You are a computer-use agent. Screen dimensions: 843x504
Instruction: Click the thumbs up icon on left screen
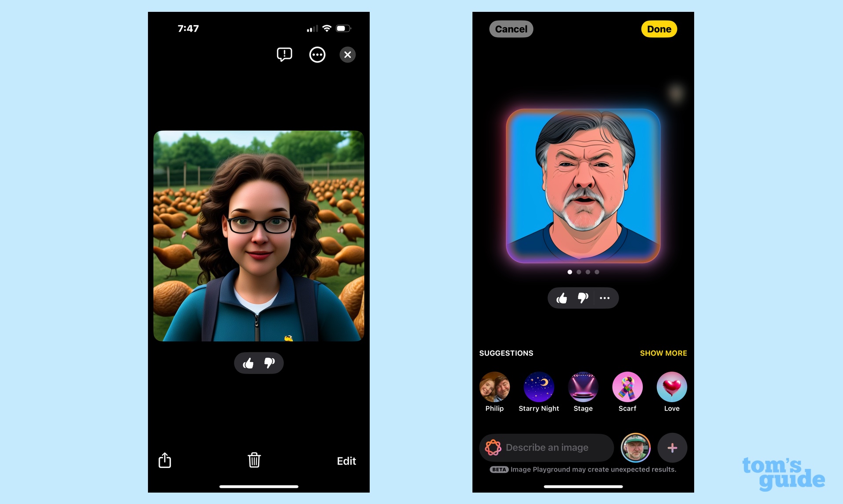pyautogui.click(x=249, y=363)
